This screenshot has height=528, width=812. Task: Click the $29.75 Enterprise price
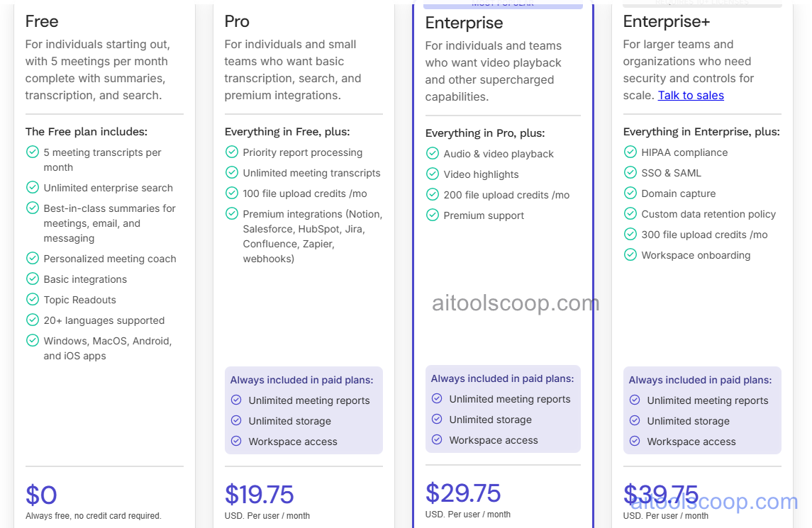pos(463,492)
